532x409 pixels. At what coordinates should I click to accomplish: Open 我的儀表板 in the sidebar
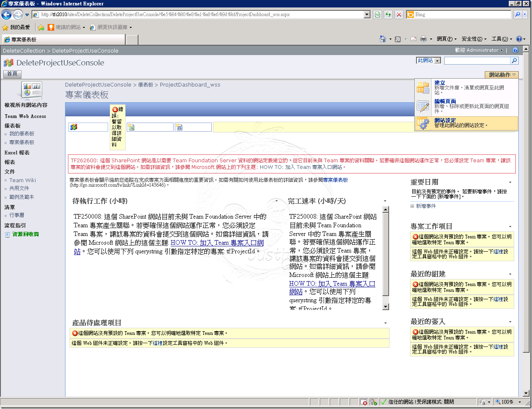click(x=22, y=134)
